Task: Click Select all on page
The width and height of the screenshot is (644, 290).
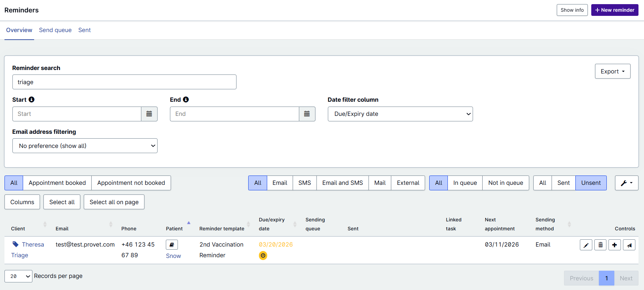Action: click(x=114, y=202)
